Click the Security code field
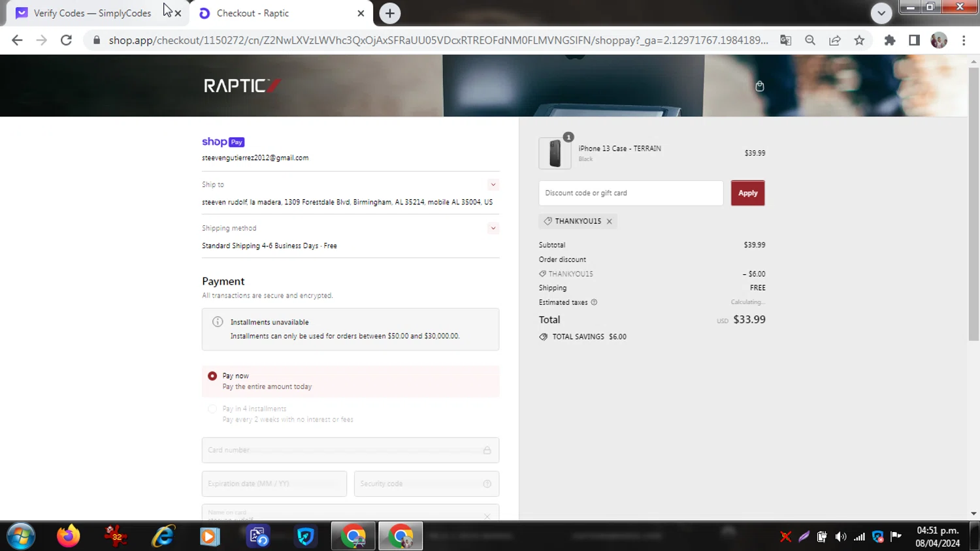The width and height of the screenshot is (980, 551). coord(427,484)
